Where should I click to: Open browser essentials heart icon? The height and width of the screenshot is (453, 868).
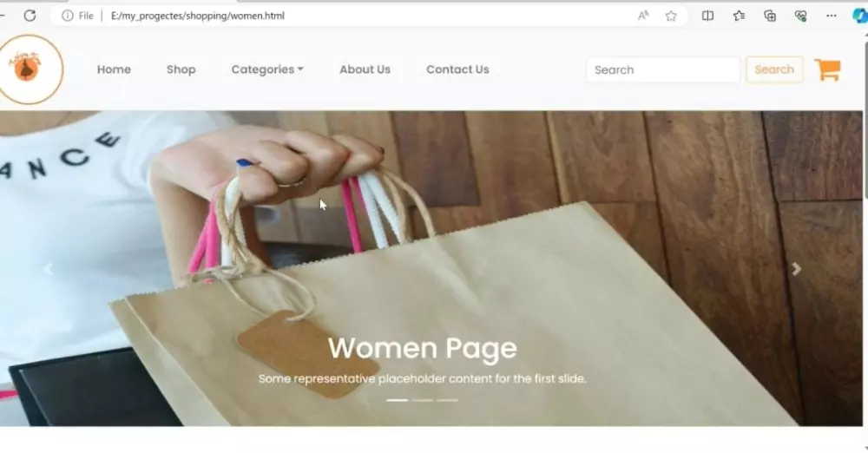tap(800, 16)
